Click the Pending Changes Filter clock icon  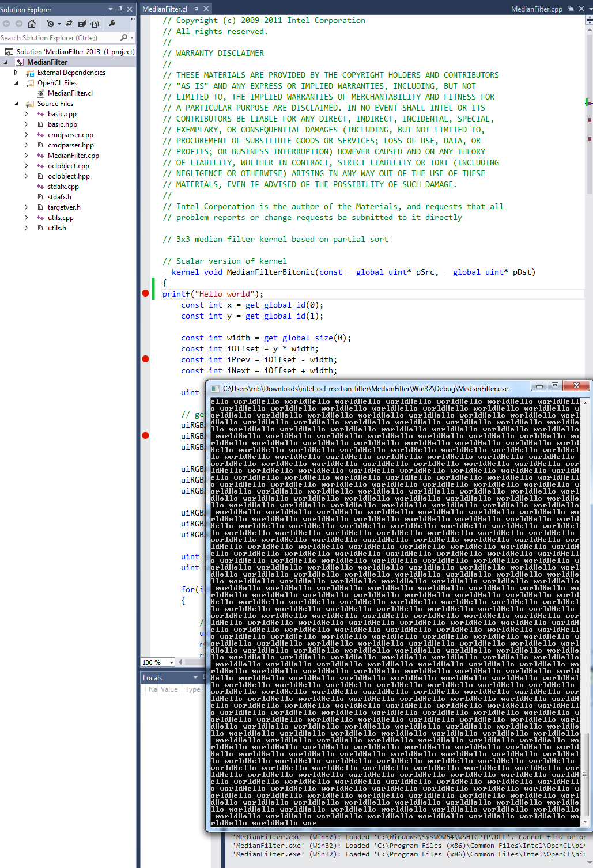51,24
